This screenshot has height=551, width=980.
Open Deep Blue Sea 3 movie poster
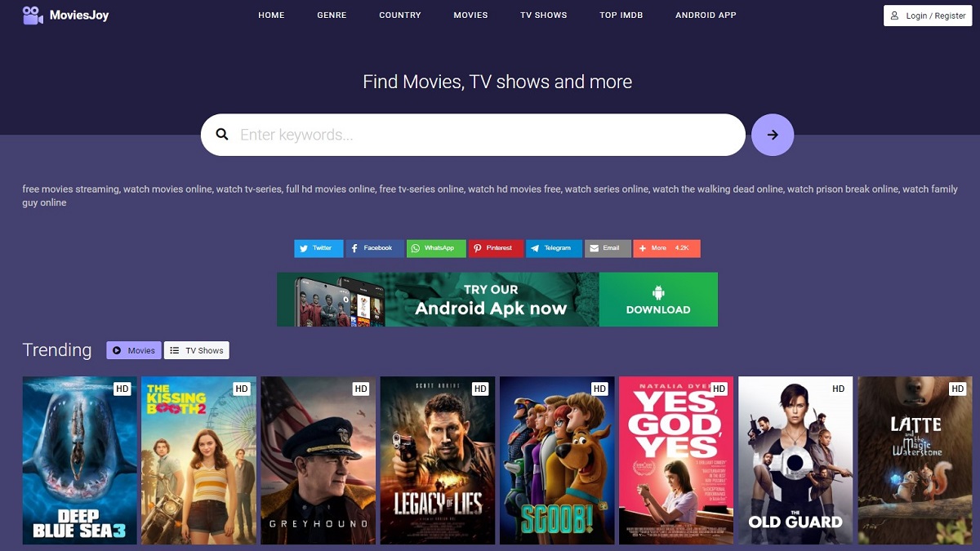click(x=80, y=460)
